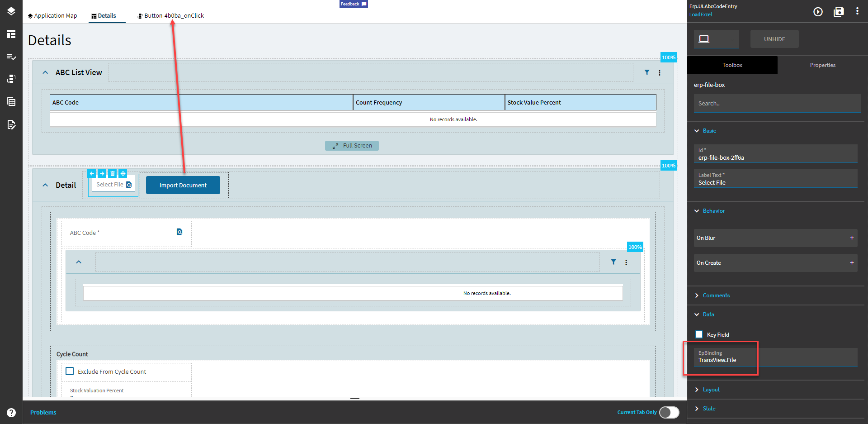Add an On Create event with plus
868x424 pixels.
(852, 263)
